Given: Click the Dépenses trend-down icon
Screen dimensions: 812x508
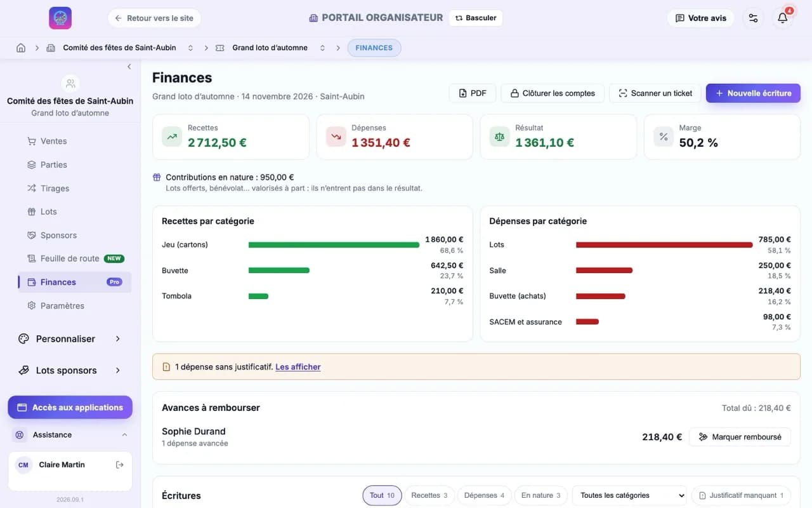Looking at the screenshot, I should [x=336, y=137].
